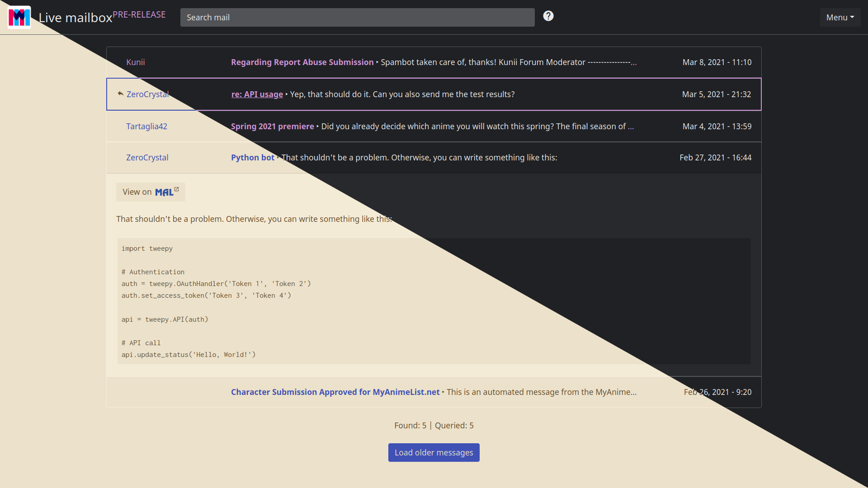Click the Live mailbox title text

coord(75,18)
